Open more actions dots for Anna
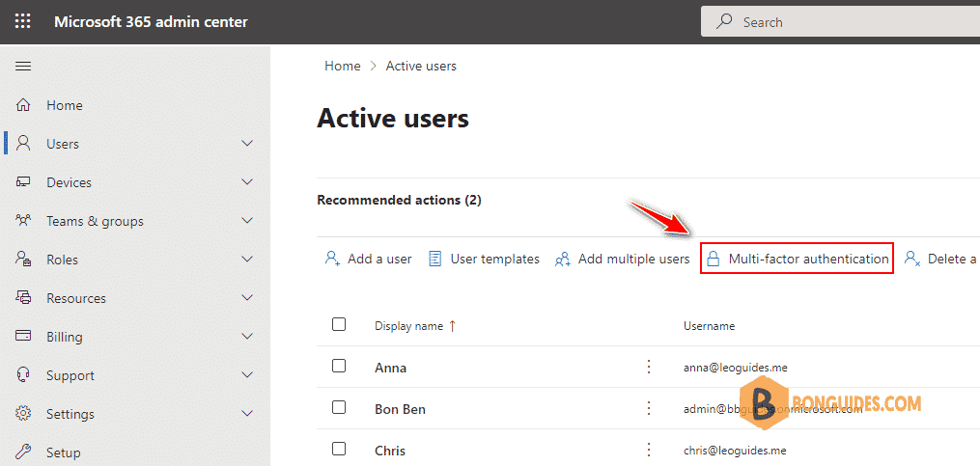 (649, 367)
